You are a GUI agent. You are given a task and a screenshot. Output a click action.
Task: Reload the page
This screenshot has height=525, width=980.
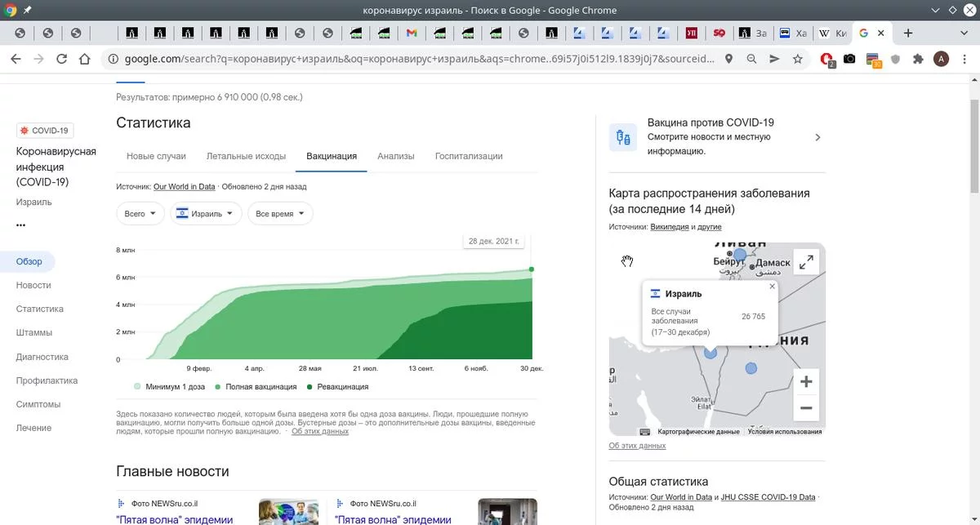coord(61,59)
